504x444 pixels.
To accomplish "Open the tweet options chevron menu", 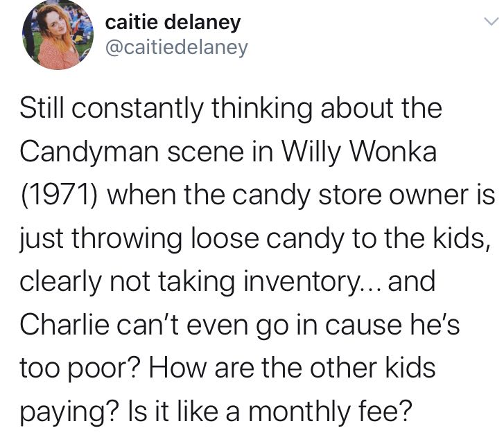I will click(490, 22).
